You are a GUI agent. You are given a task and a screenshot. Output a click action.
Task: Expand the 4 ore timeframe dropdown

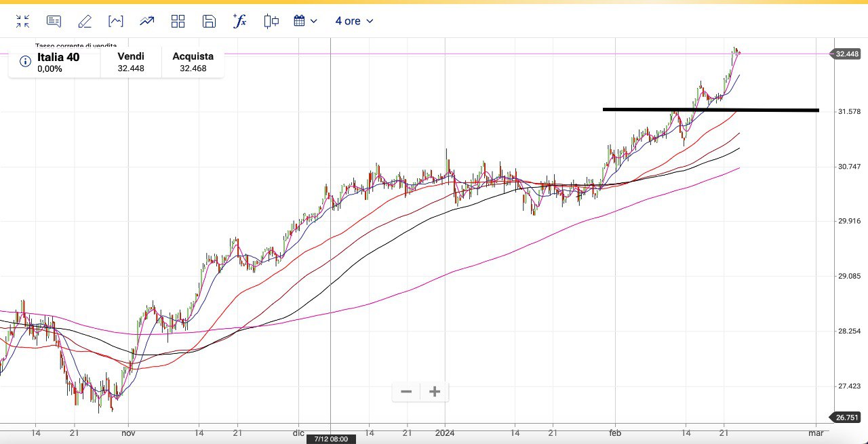pyautogui.click(x=354, y=22)
